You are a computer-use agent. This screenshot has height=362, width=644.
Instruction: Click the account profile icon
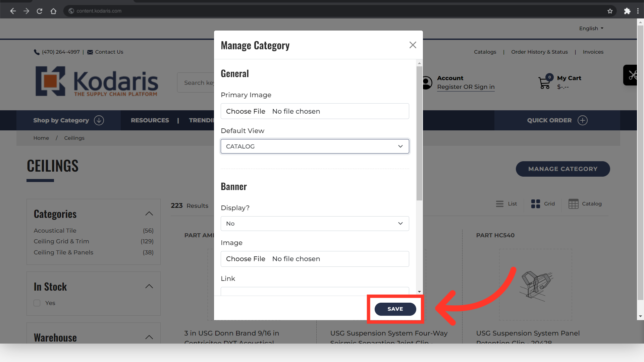(426, 82)
